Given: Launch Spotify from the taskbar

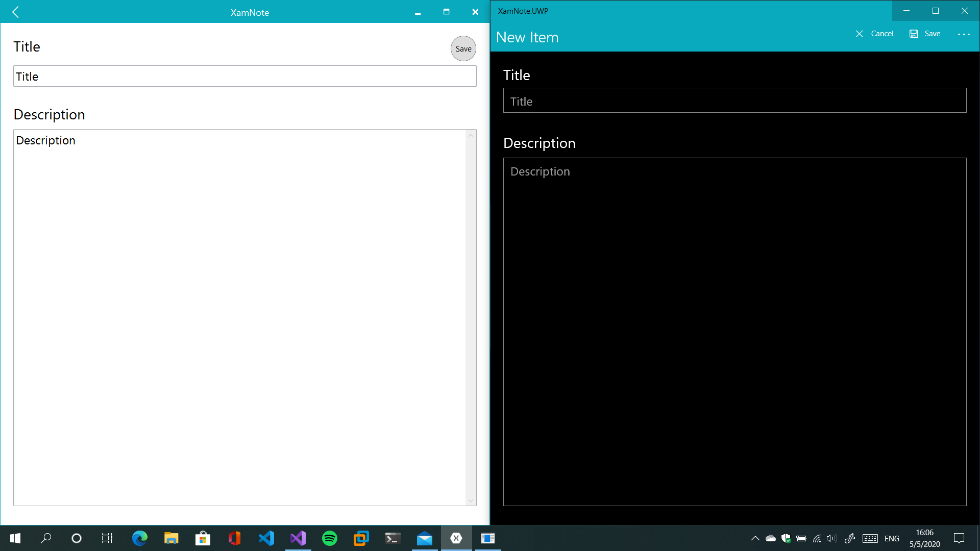Looking at the screenshot, I should coord(330,538).
